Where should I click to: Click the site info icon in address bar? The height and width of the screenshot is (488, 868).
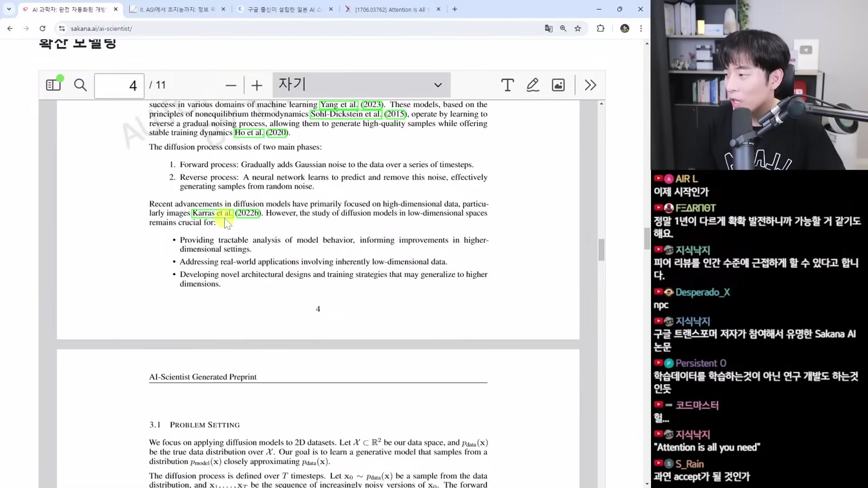[x=62, y=28]
